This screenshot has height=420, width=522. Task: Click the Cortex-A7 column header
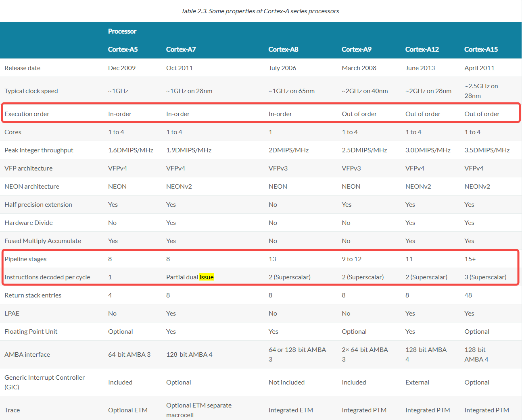pyautogui.click(x=181, y=50)
